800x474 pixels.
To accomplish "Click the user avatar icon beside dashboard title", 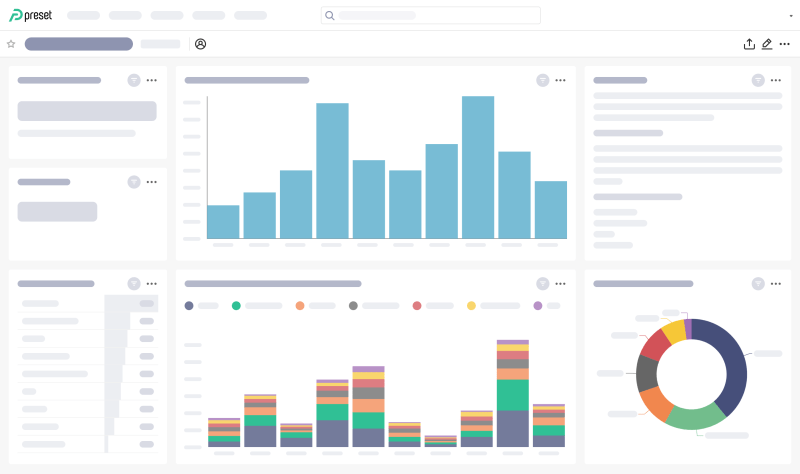I will click(x=200, y=44).
